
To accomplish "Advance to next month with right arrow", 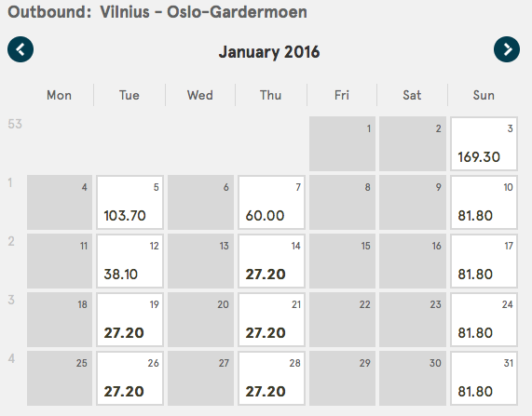I will 507,49.
